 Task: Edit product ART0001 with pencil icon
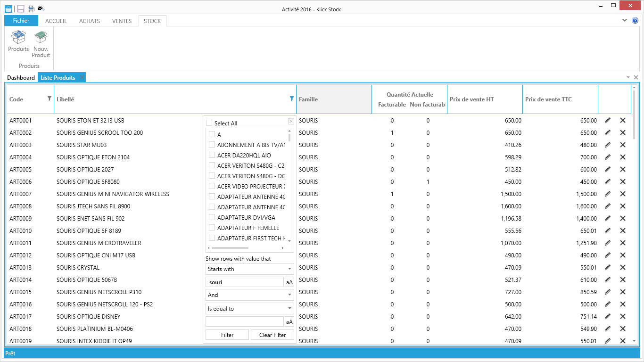pyautogui.click(x=608, y=121)
